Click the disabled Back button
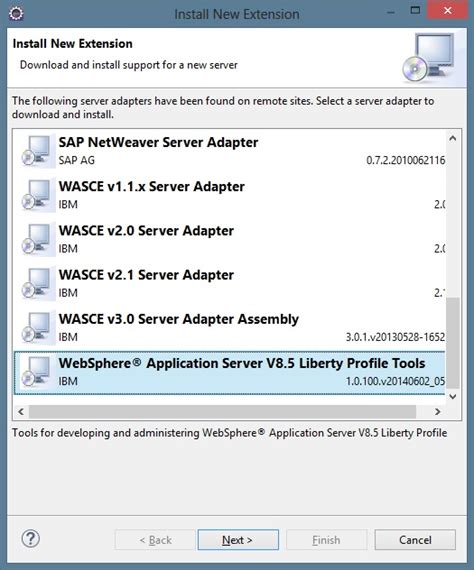This screenshot has height=570, width=474. click(x=155, y=540)
